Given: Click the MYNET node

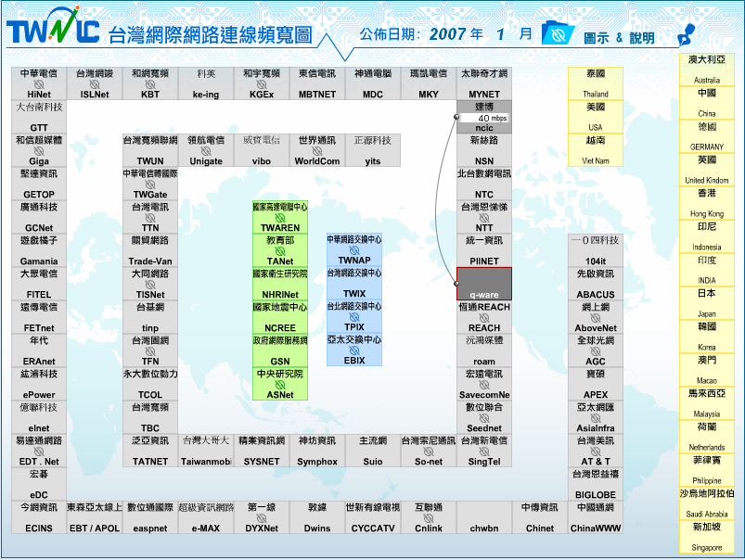Looking at the screenshot, I should pos(484,83).
